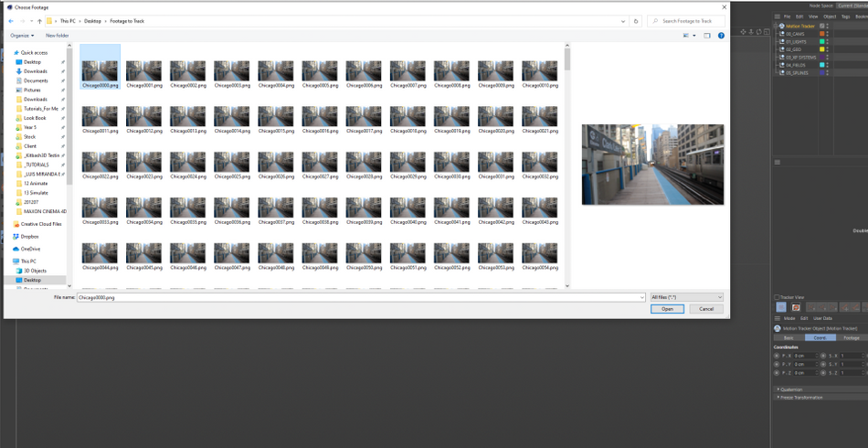Screen dimensions: 868x448
Task: Click the Cancel button
Action: [x=706, y=309]
